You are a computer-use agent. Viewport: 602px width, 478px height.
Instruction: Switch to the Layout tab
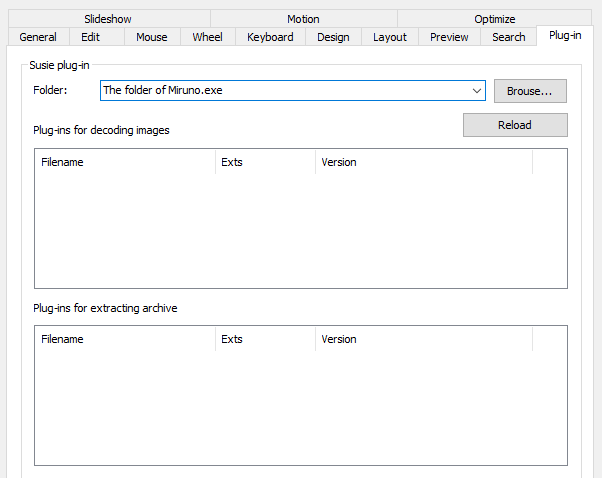pos(389,37)
